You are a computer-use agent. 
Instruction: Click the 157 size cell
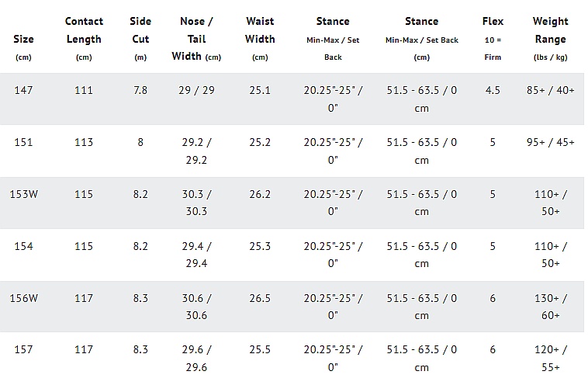tap(23, 350)
